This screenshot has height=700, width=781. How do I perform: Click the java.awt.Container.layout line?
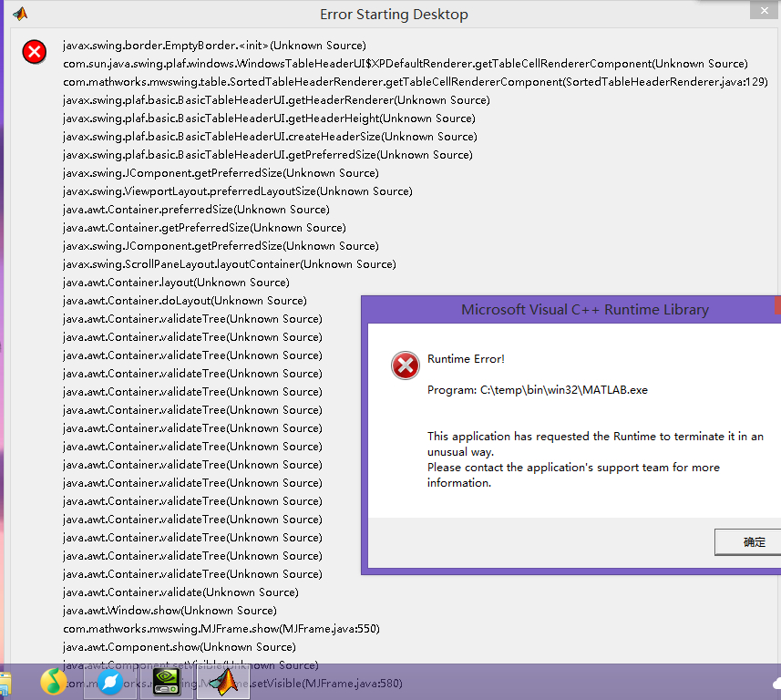coord(176,283)
